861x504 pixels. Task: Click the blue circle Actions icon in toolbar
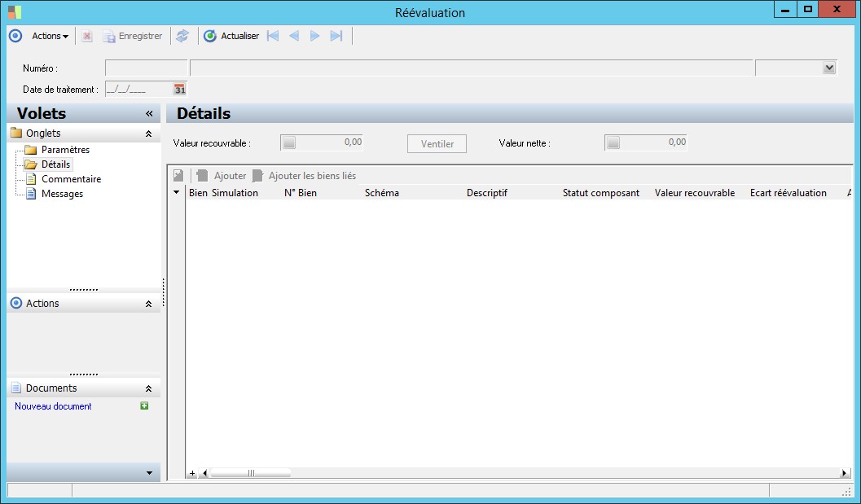tap(15, 37)
